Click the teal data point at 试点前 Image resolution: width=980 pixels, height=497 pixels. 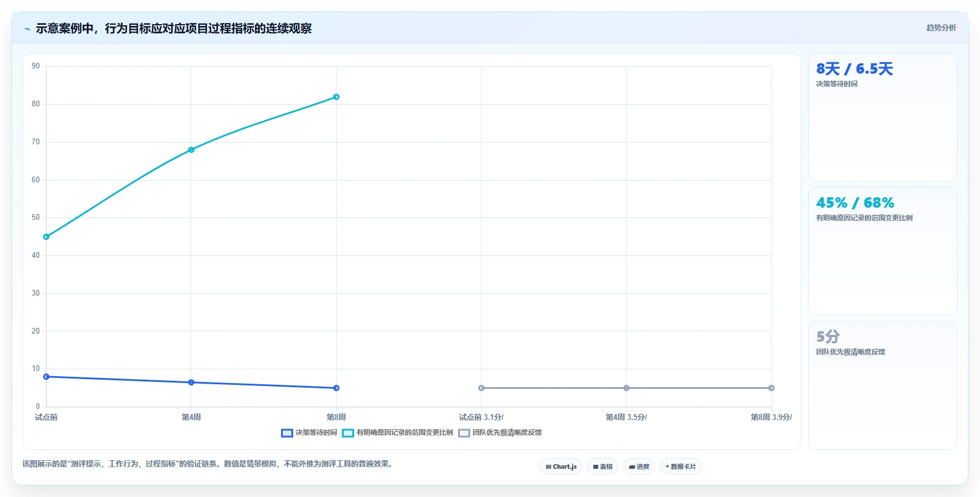47,236
